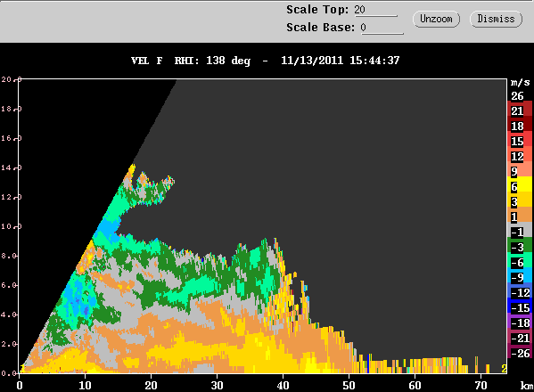534x392 pixels.
Task: Select the -12 m/s blue legend swatch
Action: pos(520,290)
